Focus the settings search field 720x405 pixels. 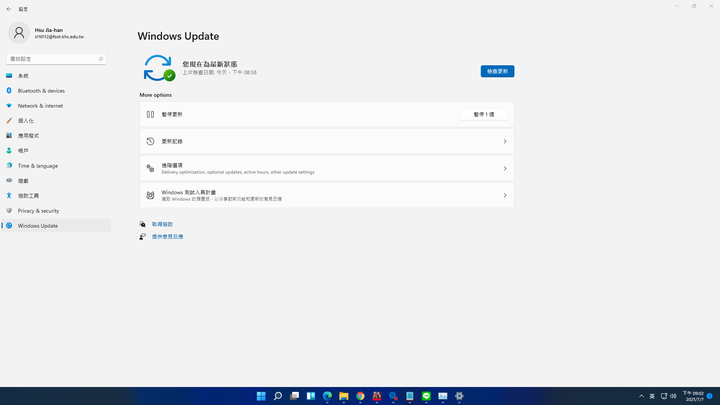(x=56, y=59)
